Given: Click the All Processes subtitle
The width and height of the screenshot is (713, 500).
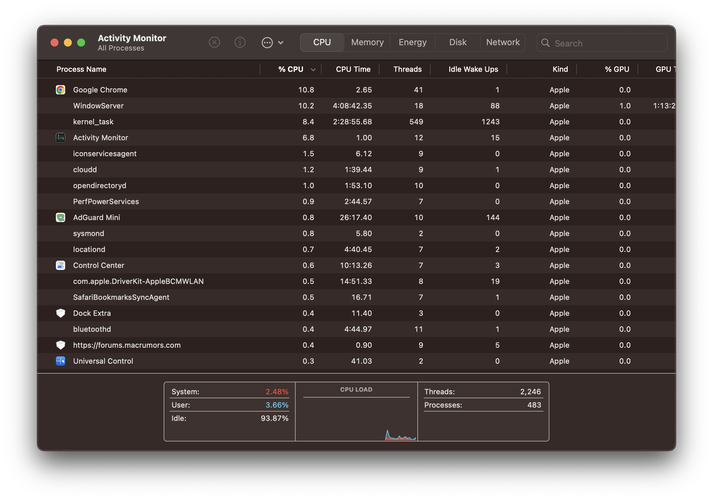Looking at the screenshot, I should pyautogui.click(x=121, y=48).
